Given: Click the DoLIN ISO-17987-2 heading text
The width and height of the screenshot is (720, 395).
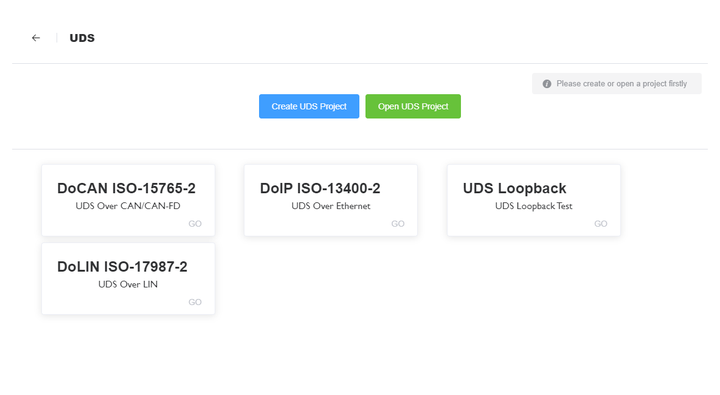Looking at the screenshot, I should [122, 267].
